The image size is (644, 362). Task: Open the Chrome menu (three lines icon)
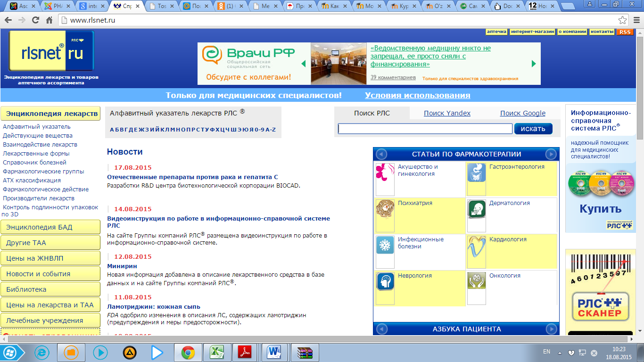click(636, 20)
